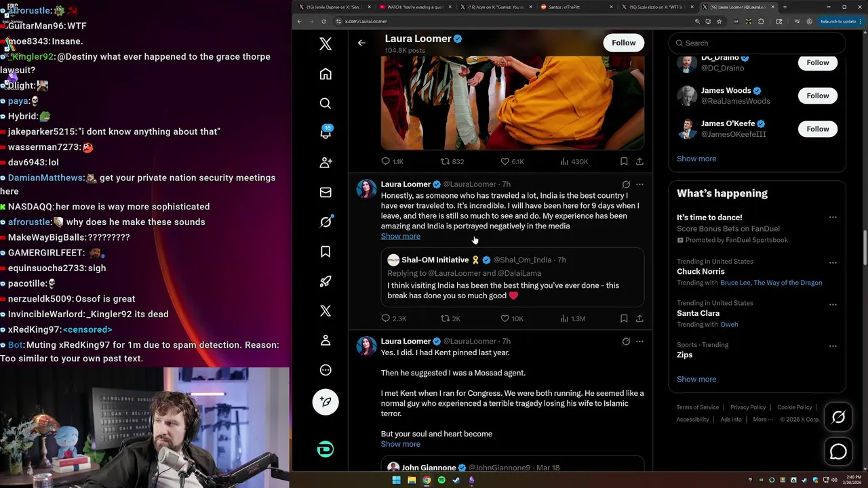
Task: Share the India travel post
Action: 639,319
